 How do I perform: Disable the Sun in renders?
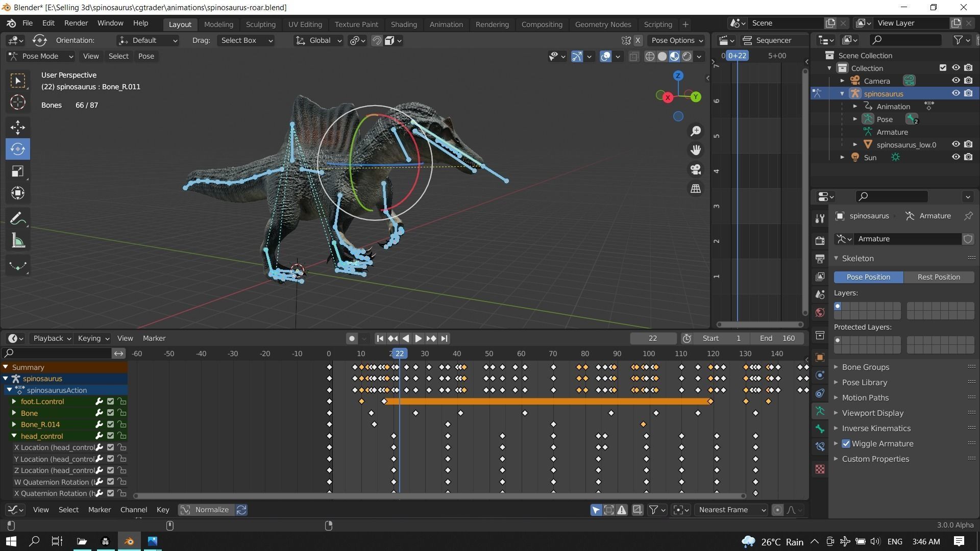click(968, 157)
